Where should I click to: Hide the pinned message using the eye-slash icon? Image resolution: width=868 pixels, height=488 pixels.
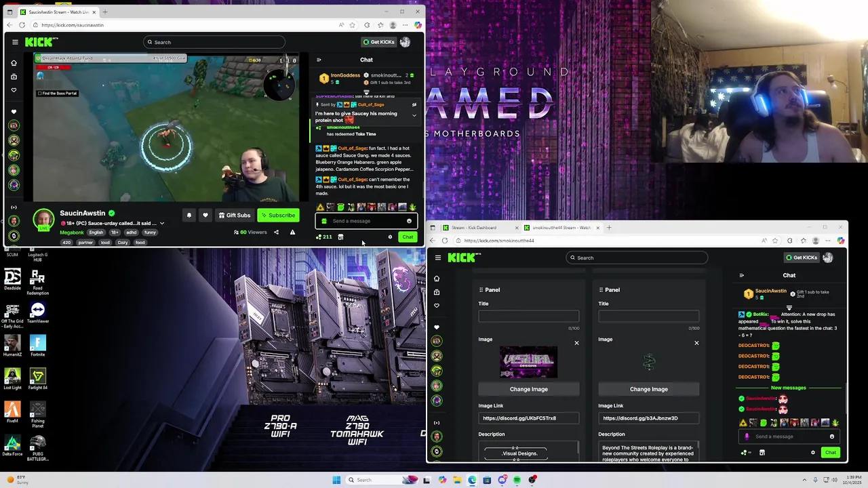pyautogui.click(x=414, y=105)
